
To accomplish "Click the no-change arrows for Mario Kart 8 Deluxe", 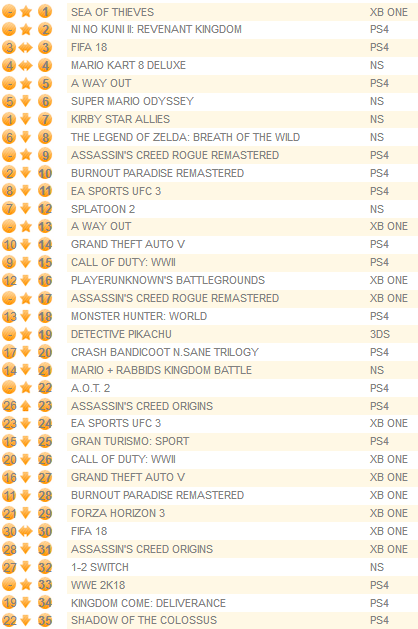I will point(26,65).
